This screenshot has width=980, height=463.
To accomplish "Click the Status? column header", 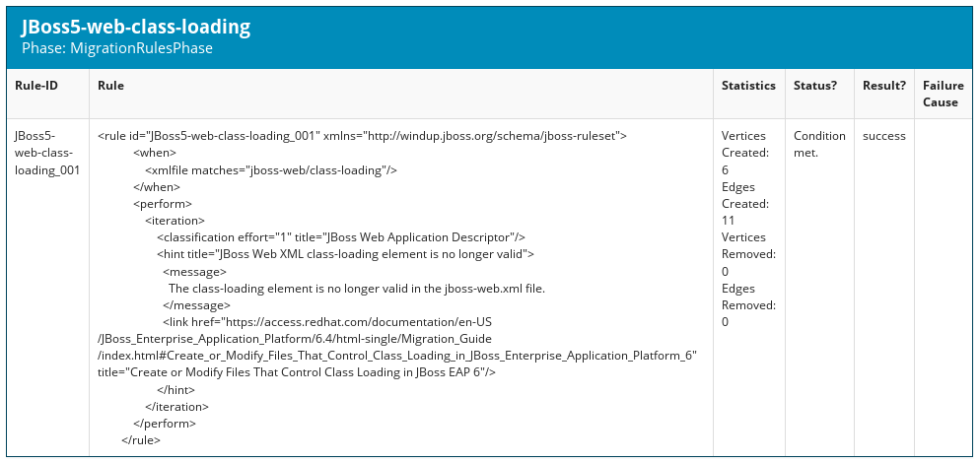I will click(x=815, y=86).
